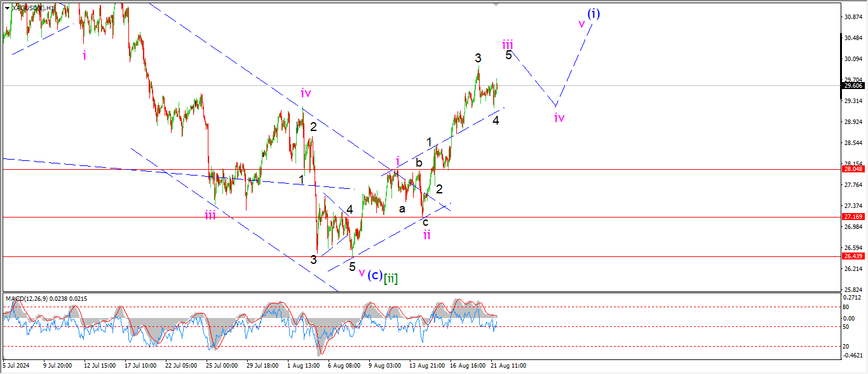Select the magenta ii label under wave c
This screenshot has height=374, width=868.
coord(427,235)
